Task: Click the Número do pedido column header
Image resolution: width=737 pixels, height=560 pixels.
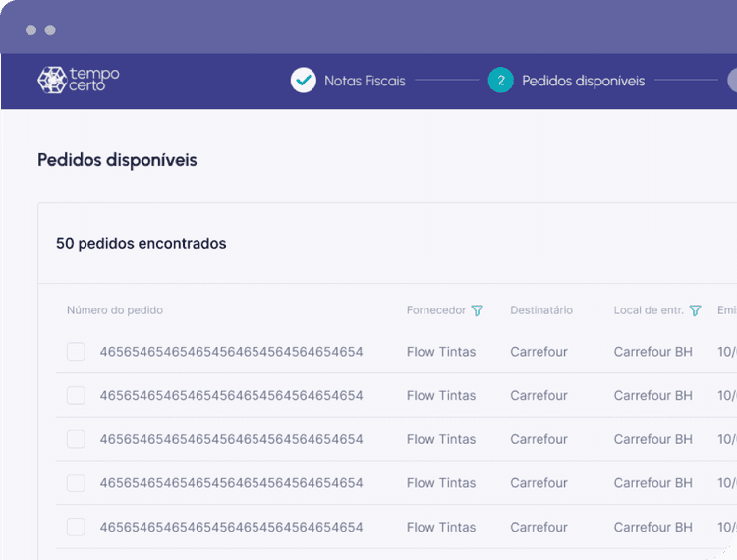Action: pos(115,310)
